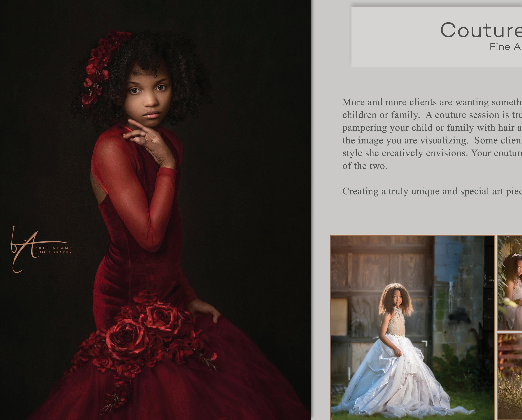This screenshot has height=420, width=522.
Task: Open the white ball gown barn photo
Action: point(412,328)
